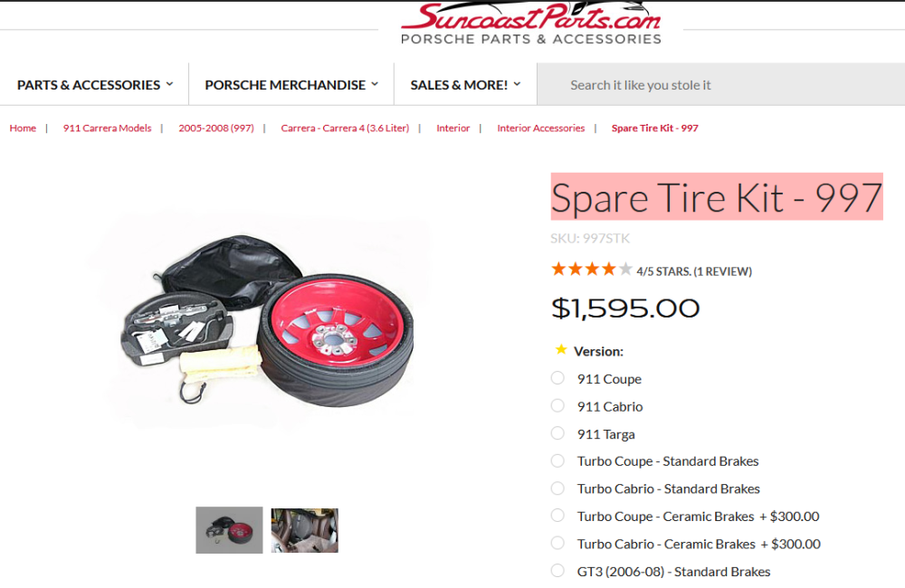Expand the Sales & More! menu
The height and width of the screenshot is (588, 905).
(465, 85)
